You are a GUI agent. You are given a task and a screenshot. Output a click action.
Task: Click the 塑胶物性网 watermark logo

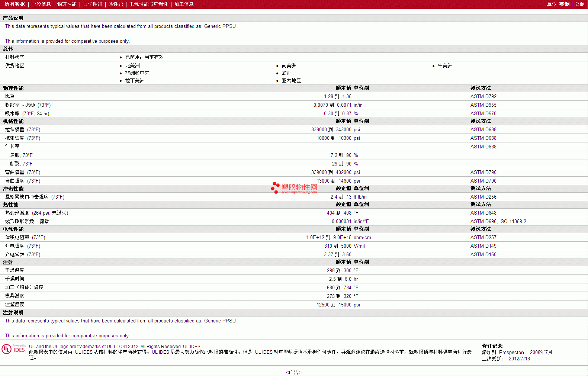(x=294, y=188)
